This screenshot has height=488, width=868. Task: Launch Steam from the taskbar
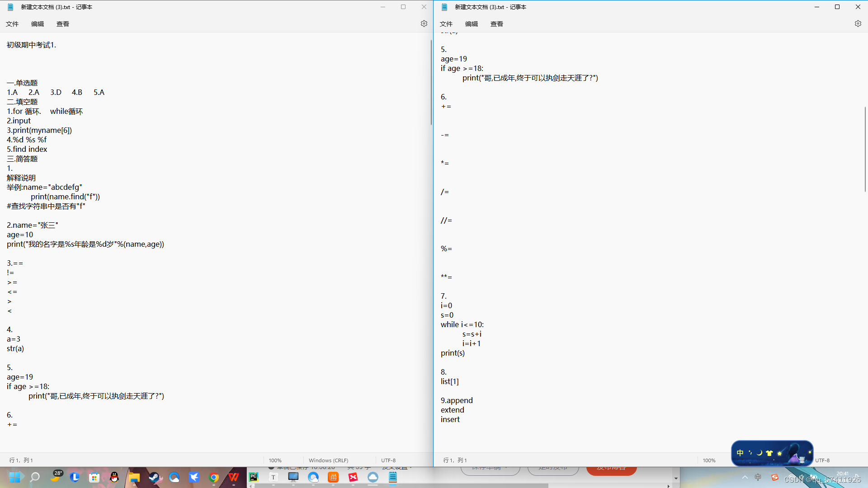[x=154, y=477]
